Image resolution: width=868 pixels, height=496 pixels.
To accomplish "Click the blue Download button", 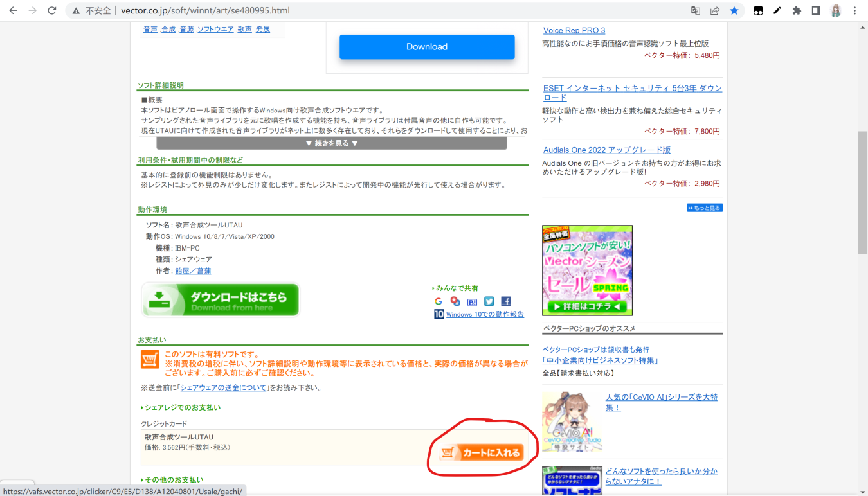I will 427,47.
